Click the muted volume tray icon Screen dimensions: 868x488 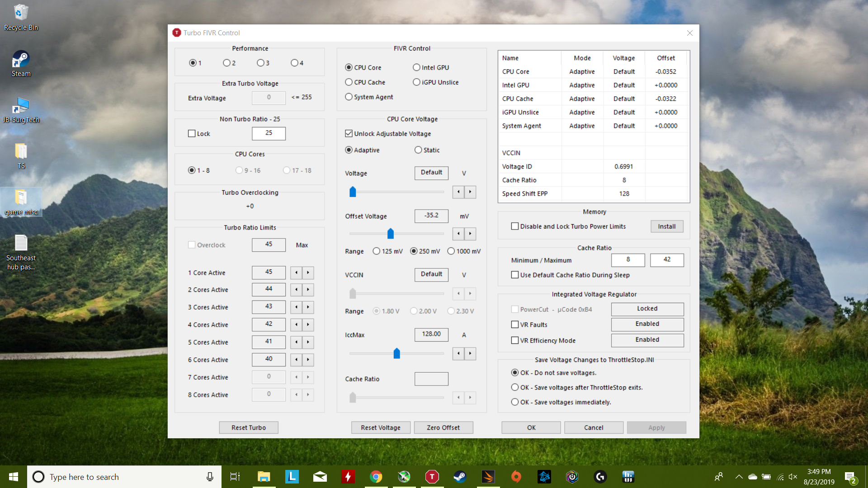click(793, 477)
